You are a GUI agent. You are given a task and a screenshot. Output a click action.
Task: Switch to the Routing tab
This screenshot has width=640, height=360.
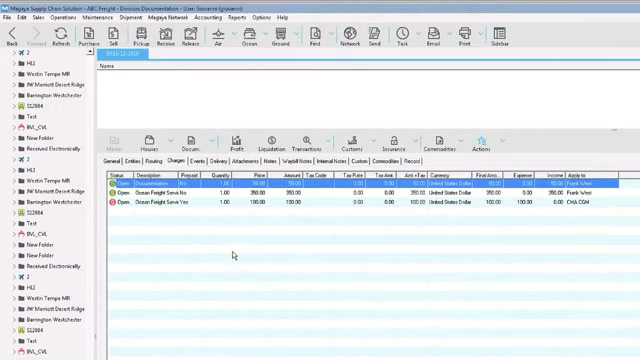coord(154,161)
